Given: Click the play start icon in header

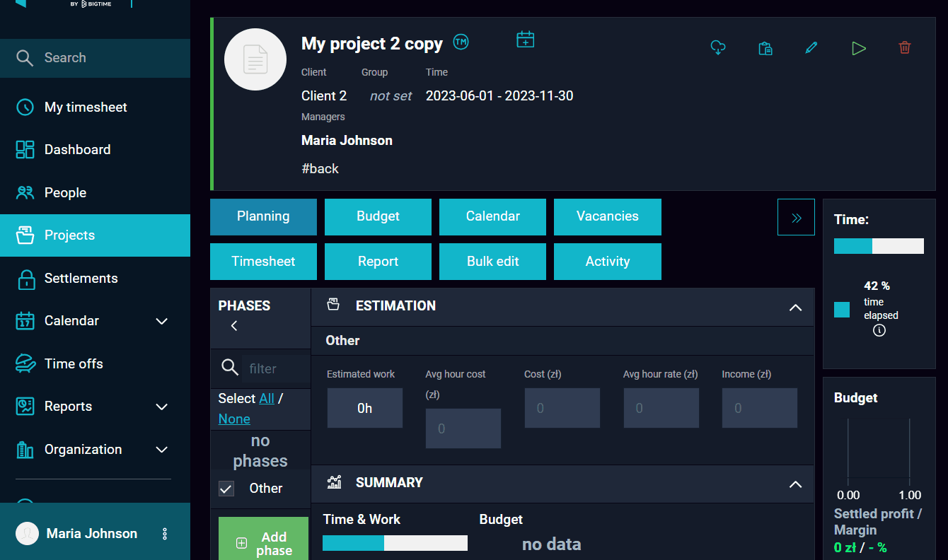Looking at the screenshot, I should click(x=858, y=48).
